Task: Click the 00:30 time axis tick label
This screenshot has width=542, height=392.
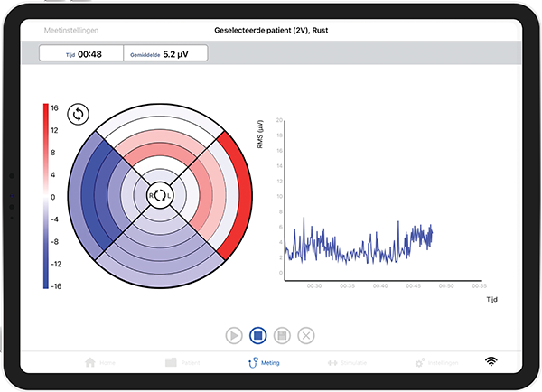Action: coord(314,286)
